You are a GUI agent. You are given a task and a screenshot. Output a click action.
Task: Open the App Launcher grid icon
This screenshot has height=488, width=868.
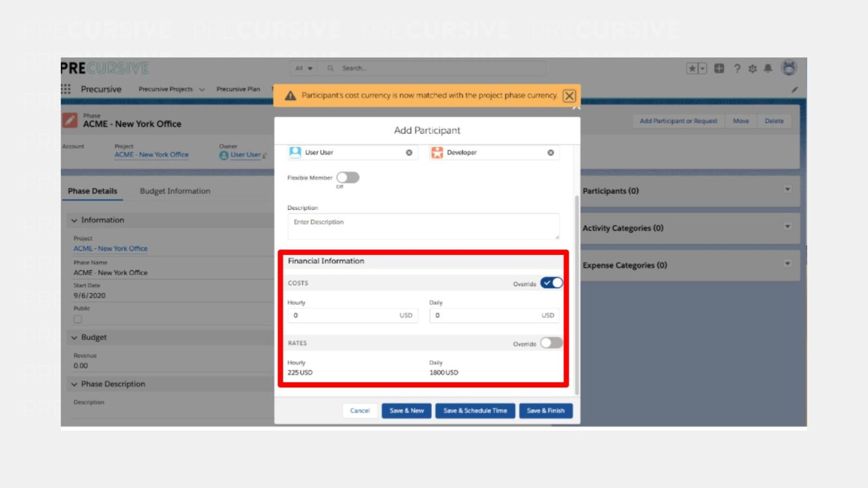[x=66, y=89]
